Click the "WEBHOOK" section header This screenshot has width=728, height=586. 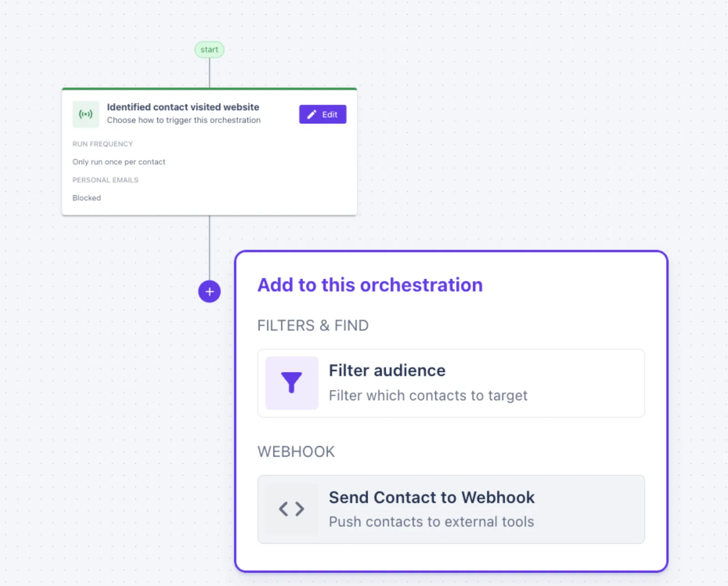click(x=296, y=452)
